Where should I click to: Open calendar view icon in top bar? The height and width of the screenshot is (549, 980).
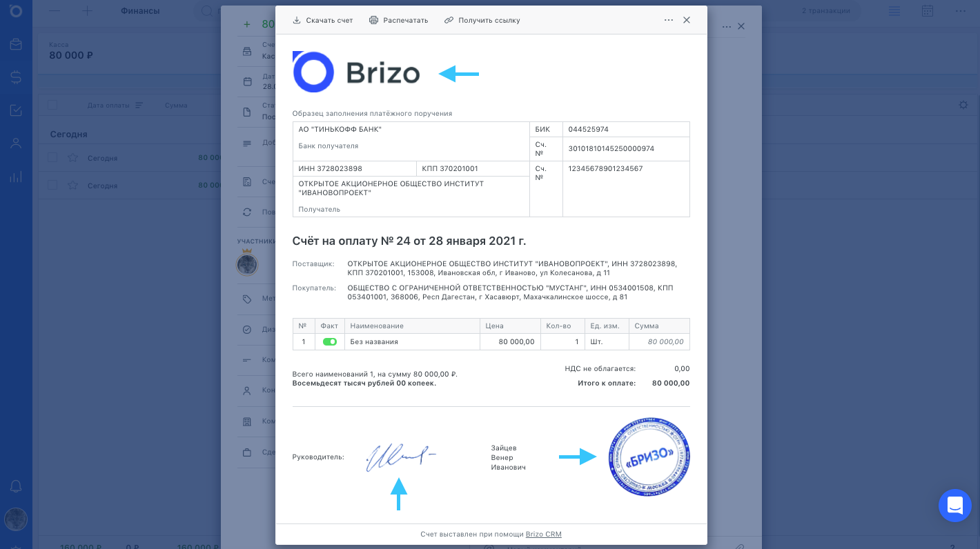[x=928, y=11]
